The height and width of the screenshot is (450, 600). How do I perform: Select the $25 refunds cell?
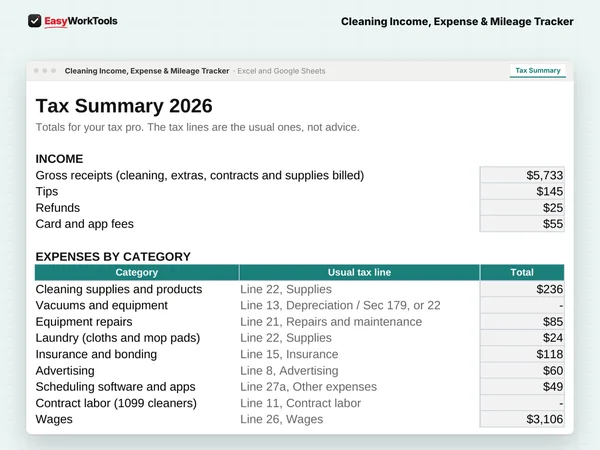click(522, 208)
